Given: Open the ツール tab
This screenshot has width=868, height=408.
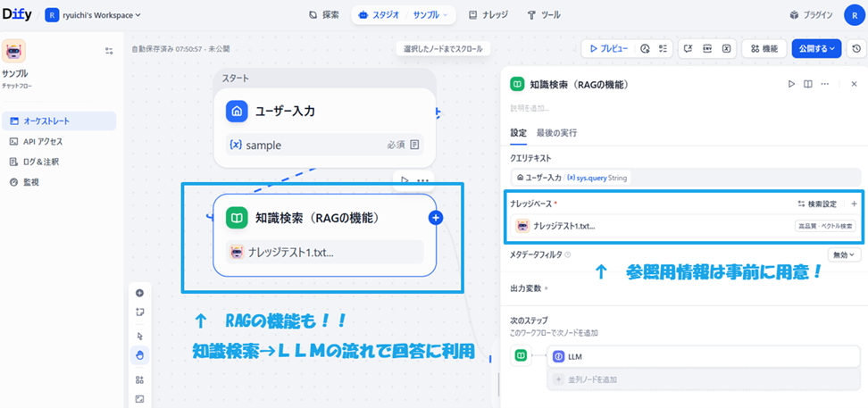Looking at the screenshot, I should click(x=544, y=15).
